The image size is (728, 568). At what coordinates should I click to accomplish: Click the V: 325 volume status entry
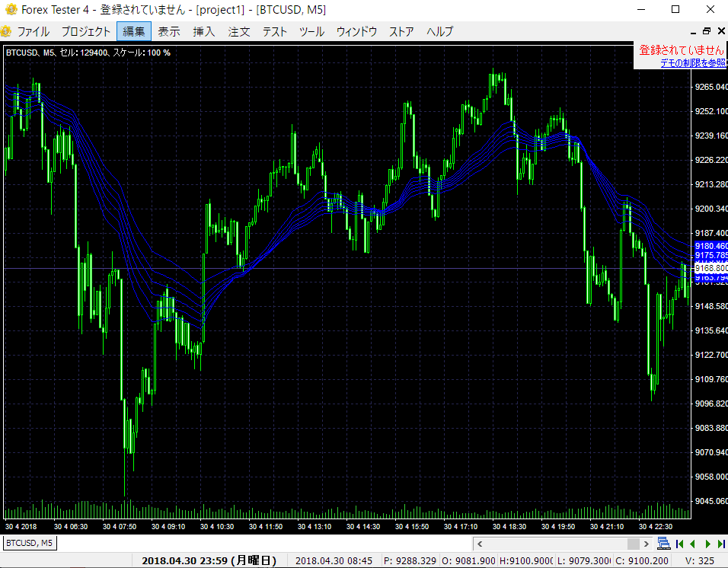point(700,560)
